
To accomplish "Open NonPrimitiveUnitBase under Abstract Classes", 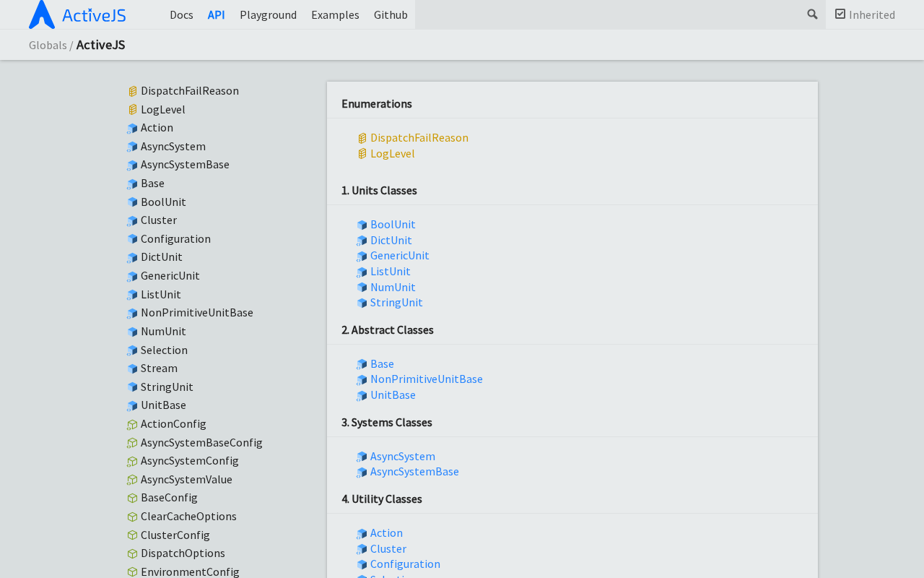I will point(426,379).
